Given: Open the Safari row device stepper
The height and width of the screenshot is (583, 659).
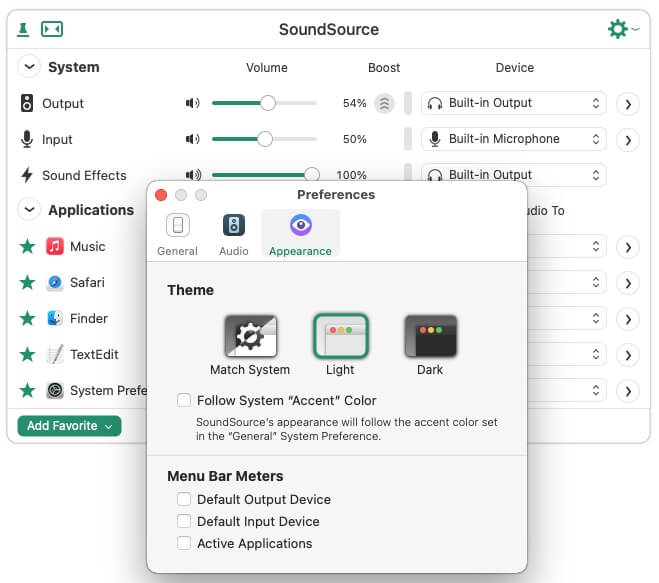Looking at the screenshot, I should click(x=596, y=282).
